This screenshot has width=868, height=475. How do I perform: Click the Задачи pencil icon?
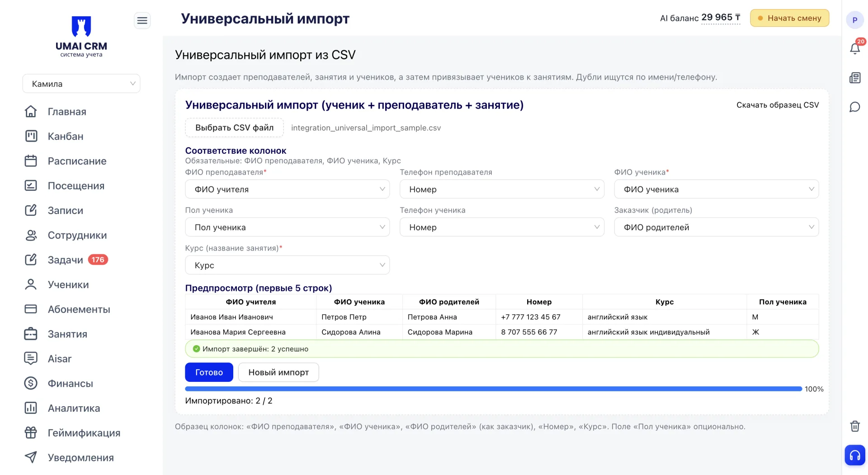[31, 260]
